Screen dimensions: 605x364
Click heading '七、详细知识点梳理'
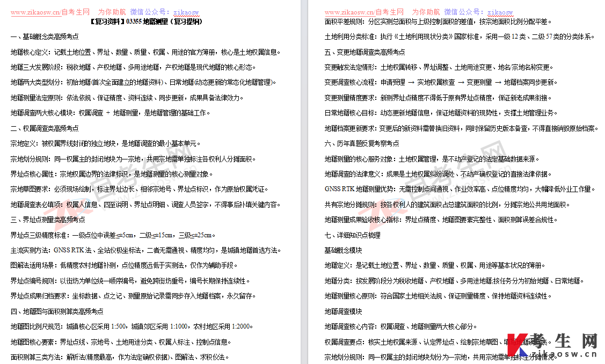click(353, 235)
